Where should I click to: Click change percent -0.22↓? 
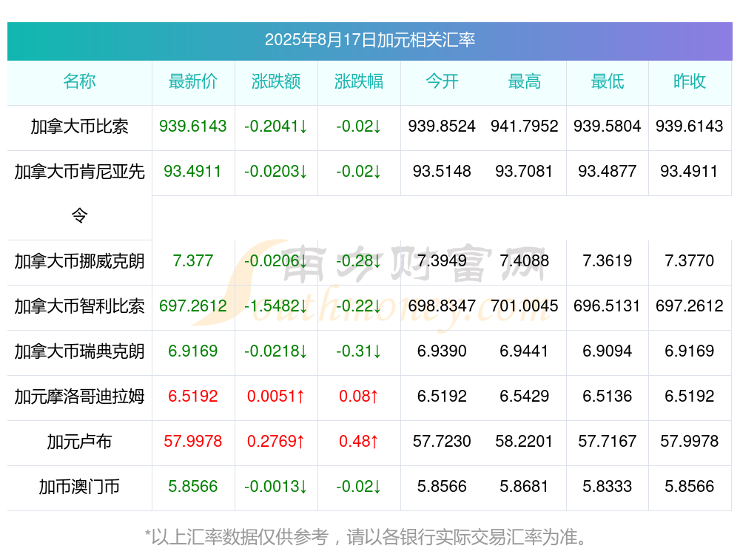coord(359,306)
